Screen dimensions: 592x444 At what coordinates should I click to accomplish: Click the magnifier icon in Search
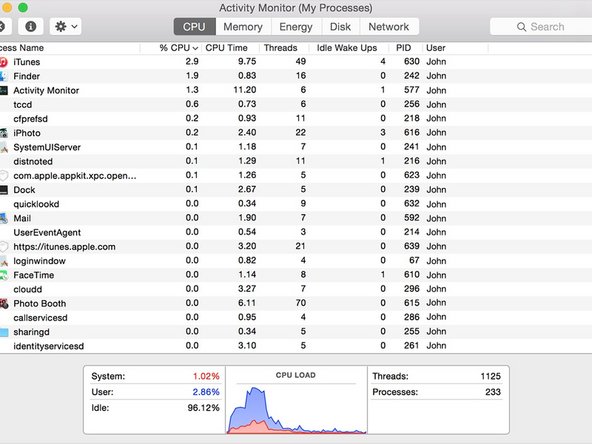(x=521, y=27)
